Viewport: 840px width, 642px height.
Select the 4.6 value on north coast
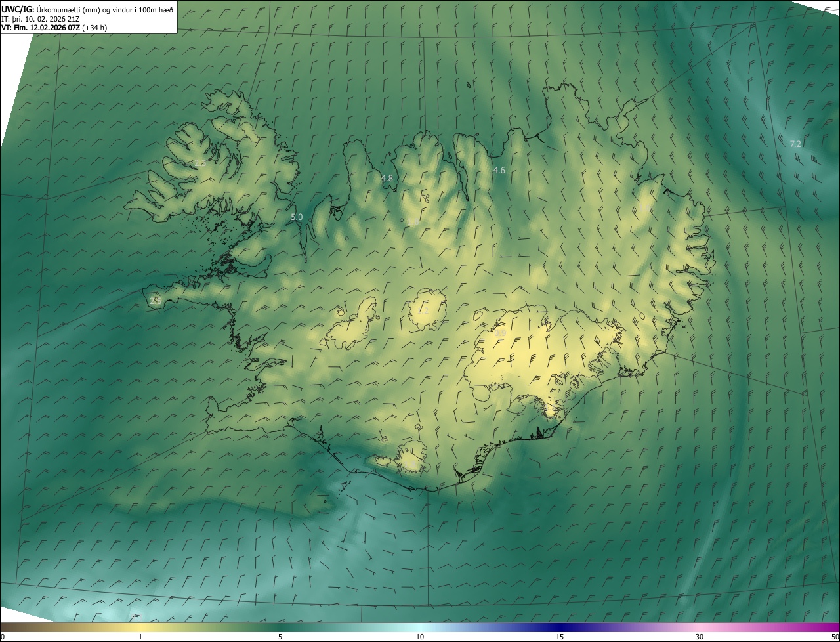click(x=499, y=171)
